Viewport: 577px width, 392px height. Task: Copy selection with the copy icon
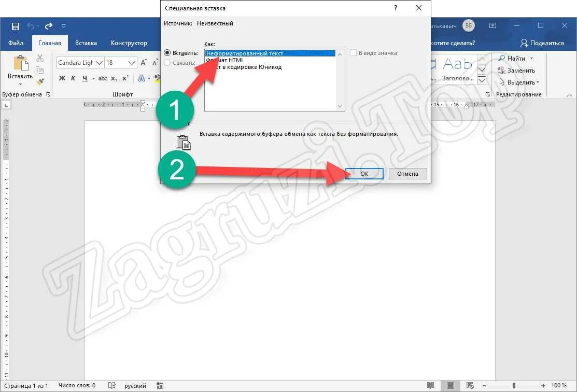40,70
